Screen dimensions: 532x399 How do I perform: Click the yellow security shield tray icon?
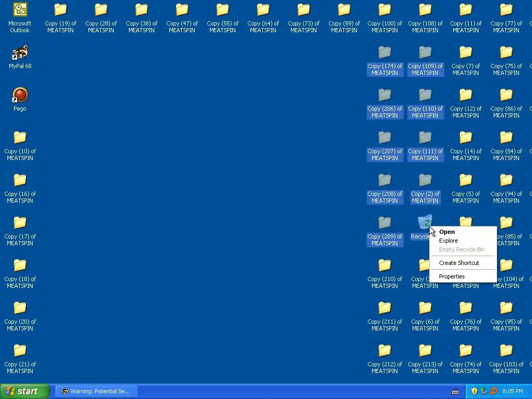click(474, 391)
